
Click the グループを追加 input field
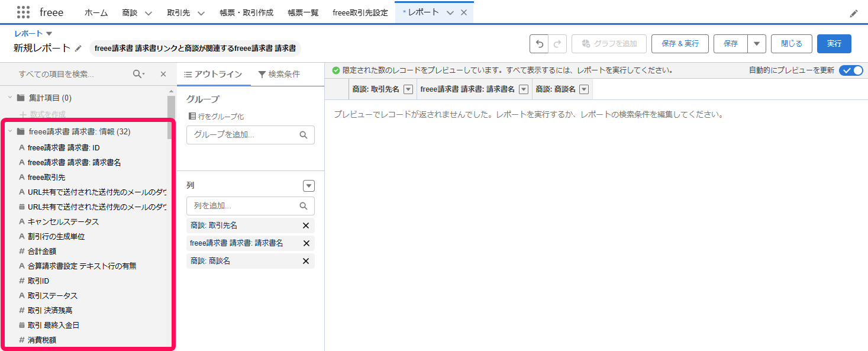click(250, 135)
